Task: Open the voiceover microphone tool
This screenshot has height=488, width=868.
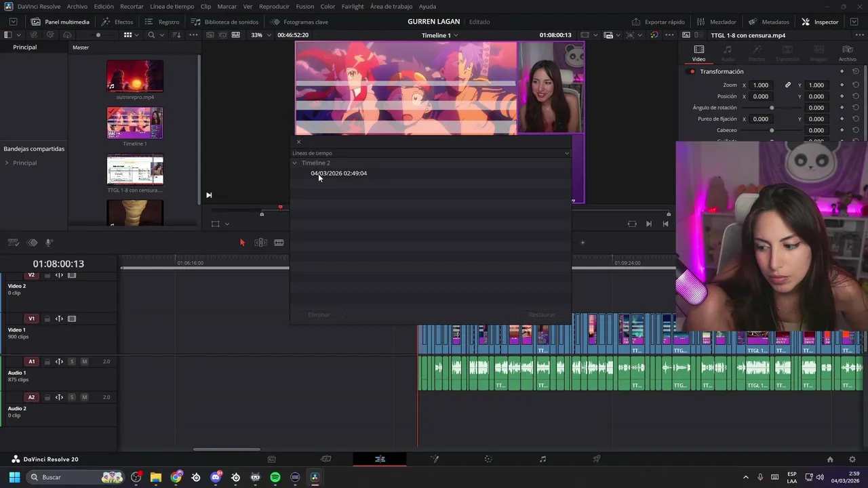Action: pos(49,243)
